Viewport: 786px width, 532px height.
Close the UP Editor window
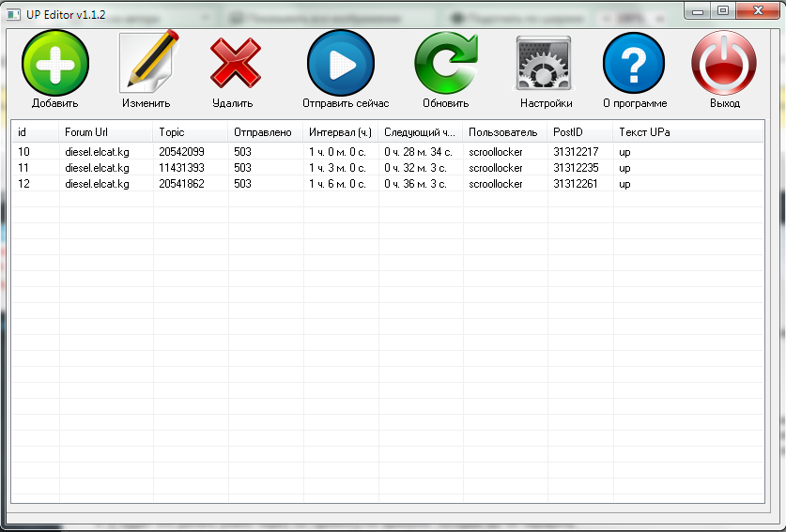click(x=758, y=10)
